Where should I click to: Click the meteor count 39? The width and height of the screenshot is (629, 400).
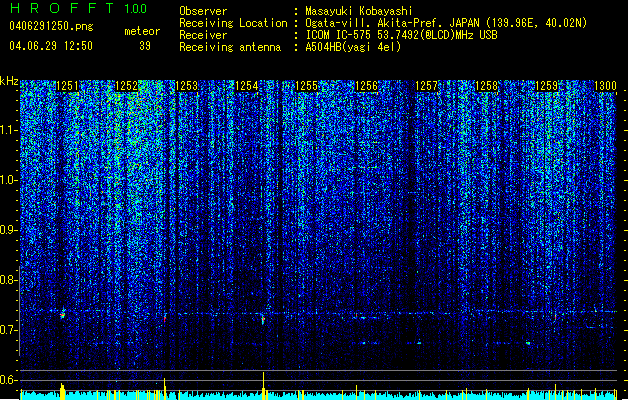(x=145, y=46)
